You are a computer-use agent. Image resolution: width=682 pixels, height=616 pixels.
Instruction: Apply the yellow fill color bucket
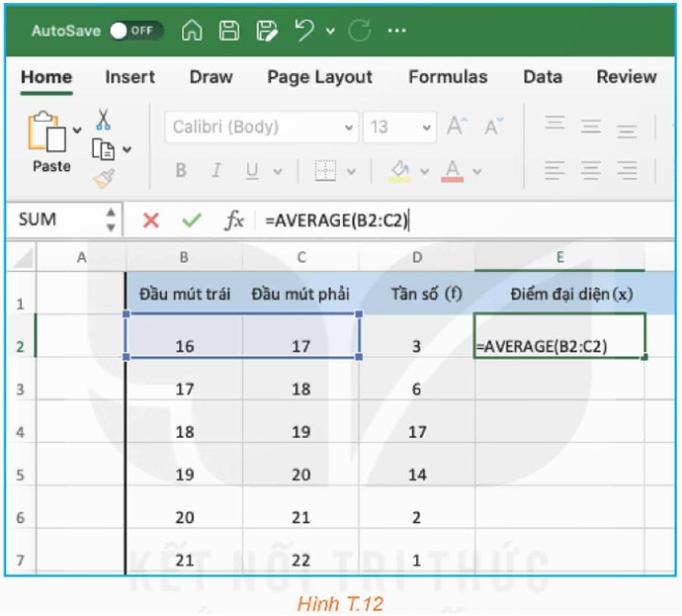point(399,171)
